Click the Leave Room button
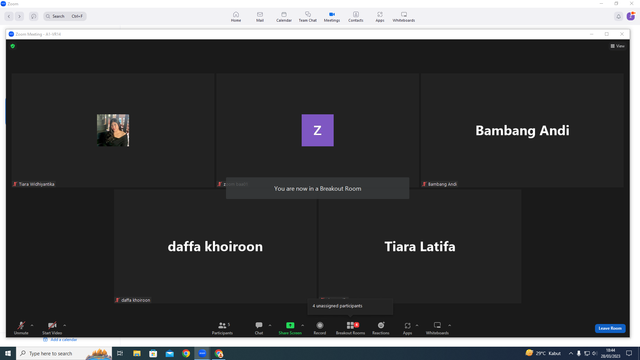This screenshot has width=640, height=360. point(610,328)
